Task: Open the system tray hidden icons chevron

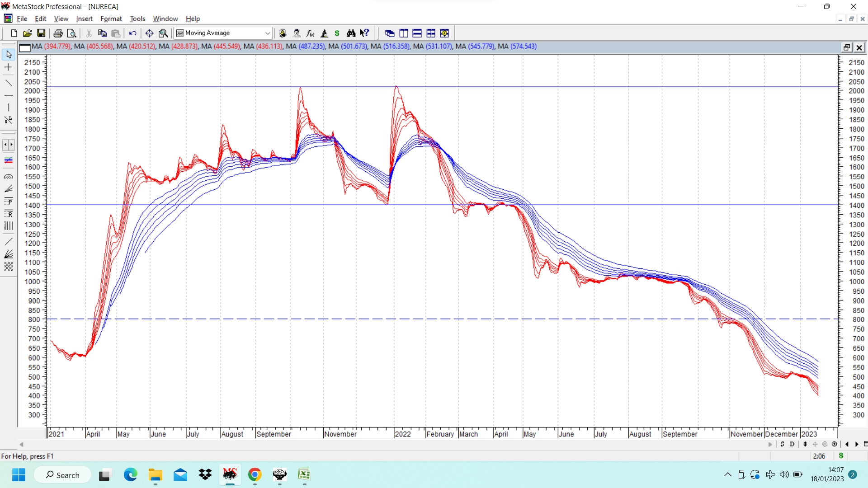Action: (727, 474)
